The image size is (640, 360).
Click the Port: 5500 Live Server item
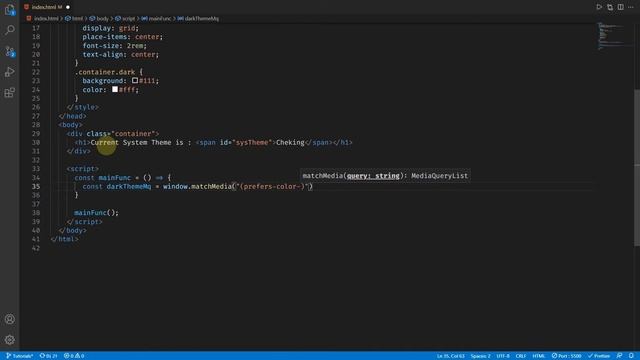[567, 356]
